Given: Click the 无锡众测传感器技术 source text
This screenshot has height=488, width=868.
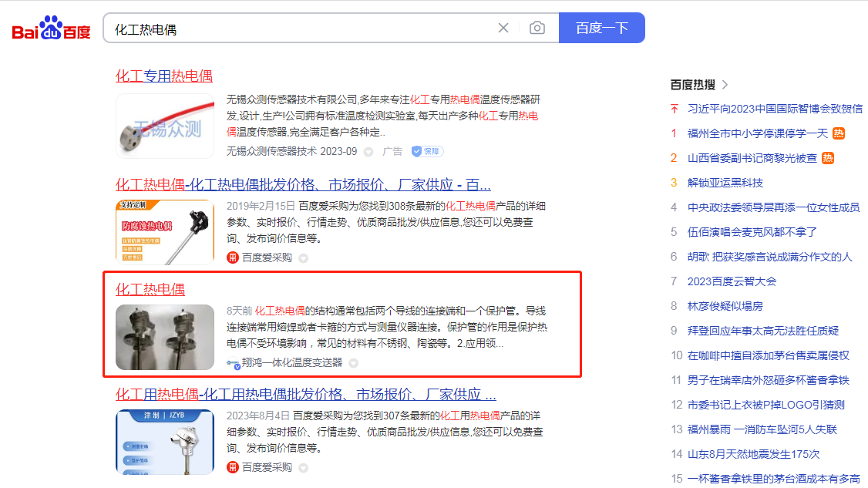Looking at the screenshot, I should [x=271, y=151].
